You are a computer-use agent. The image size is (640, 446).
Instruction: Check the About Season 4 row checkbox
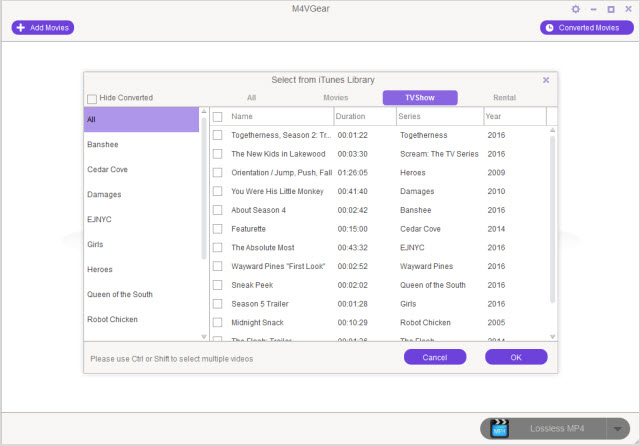click(x=218, y=210)
